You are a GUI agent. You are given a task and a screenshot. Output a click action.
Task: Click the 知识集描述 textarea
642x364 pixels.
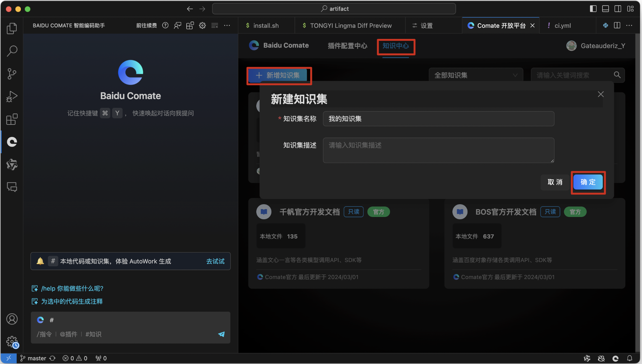click(x=439, y=150)
